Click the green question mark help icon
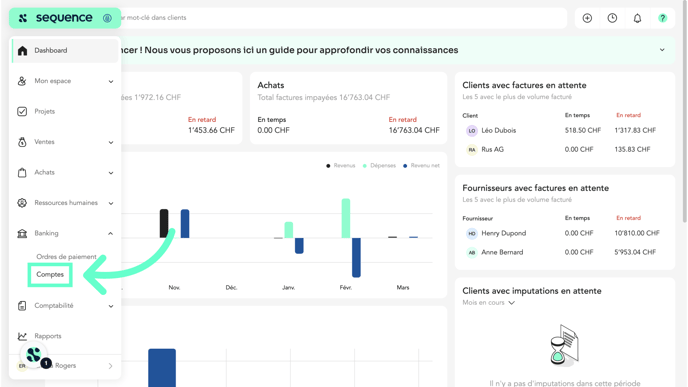688x387 pixels. pos(662,18)
